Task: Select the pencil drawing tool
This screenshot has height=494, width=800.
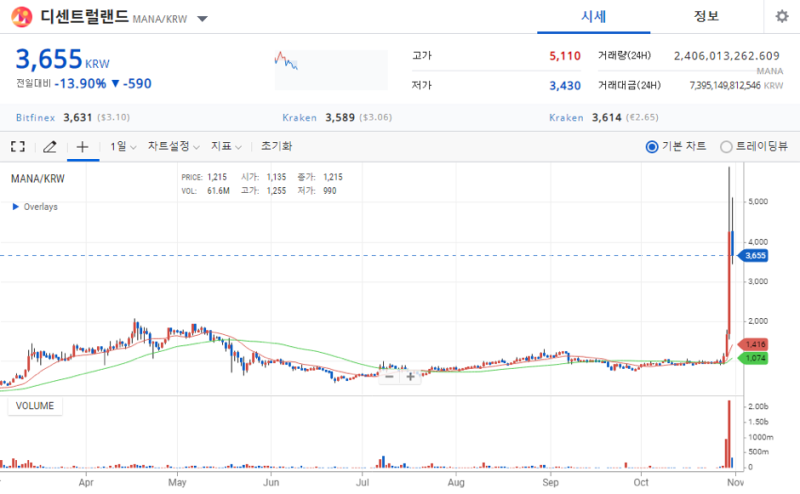Action: point(49,147)
